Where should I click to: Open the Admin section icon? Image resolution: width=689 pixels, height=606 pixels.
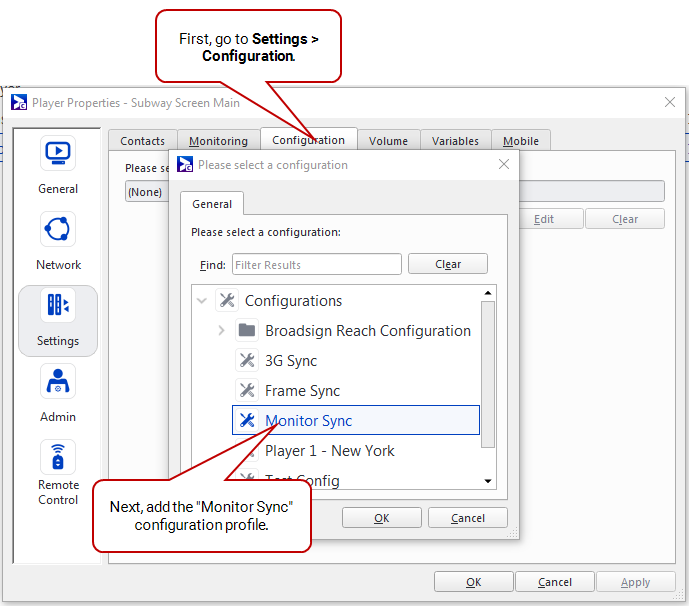click(58, 382)
